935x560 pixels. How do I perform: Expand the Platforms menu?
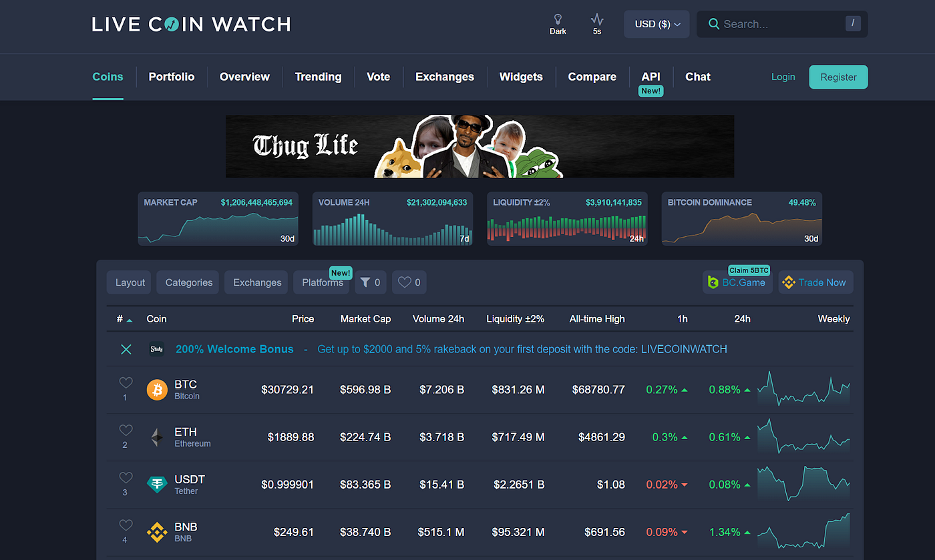(321, 282)
